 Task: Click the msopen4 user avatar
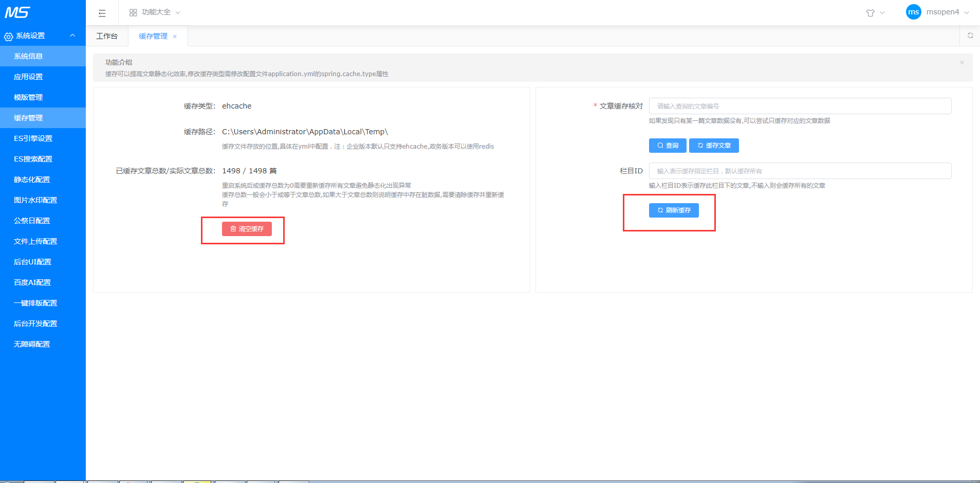[x=913, y=12]
